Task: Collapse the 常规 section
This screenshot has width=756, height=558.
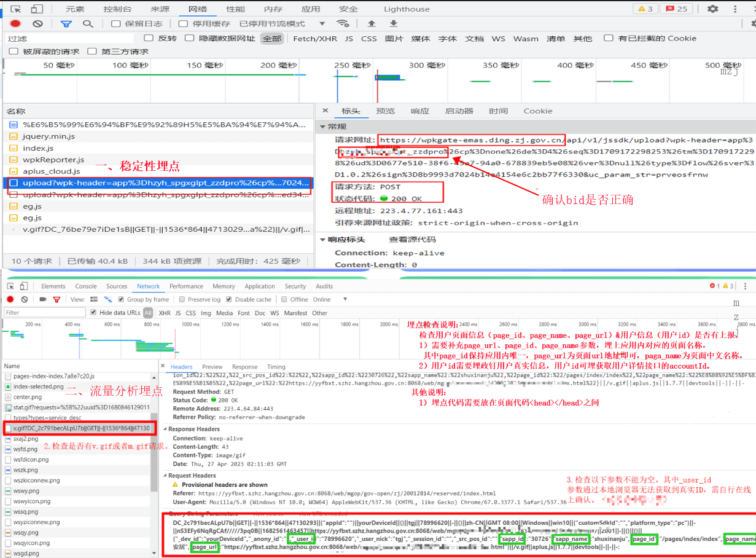Action: [x=324, y=126]
